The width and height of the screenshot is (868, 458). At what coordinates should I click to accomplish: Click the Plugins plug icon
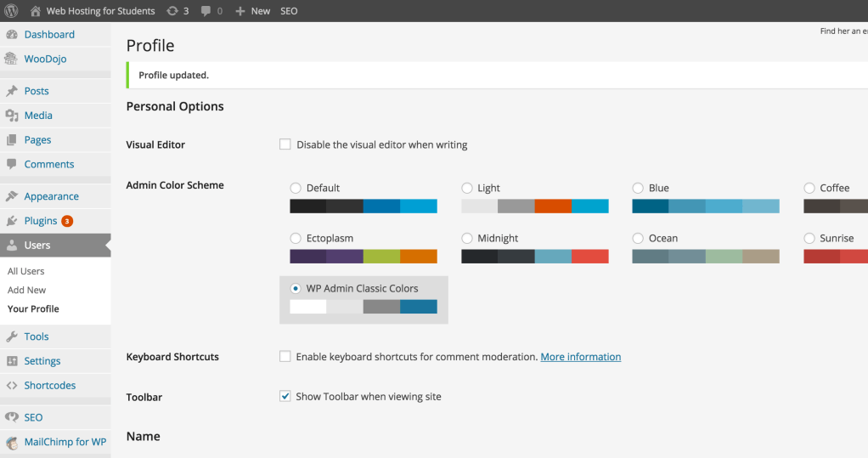tap(12, 220)
